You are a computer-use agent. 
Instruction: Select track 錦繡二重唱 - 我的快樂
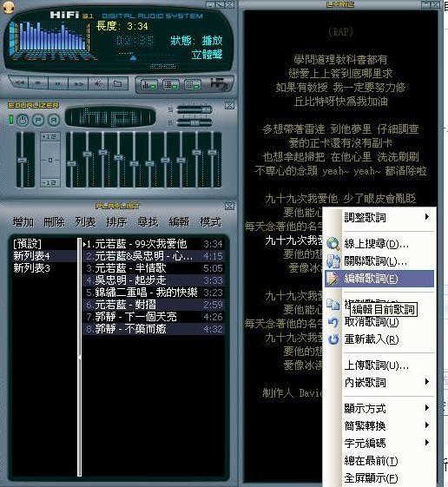tap(154, 293)
